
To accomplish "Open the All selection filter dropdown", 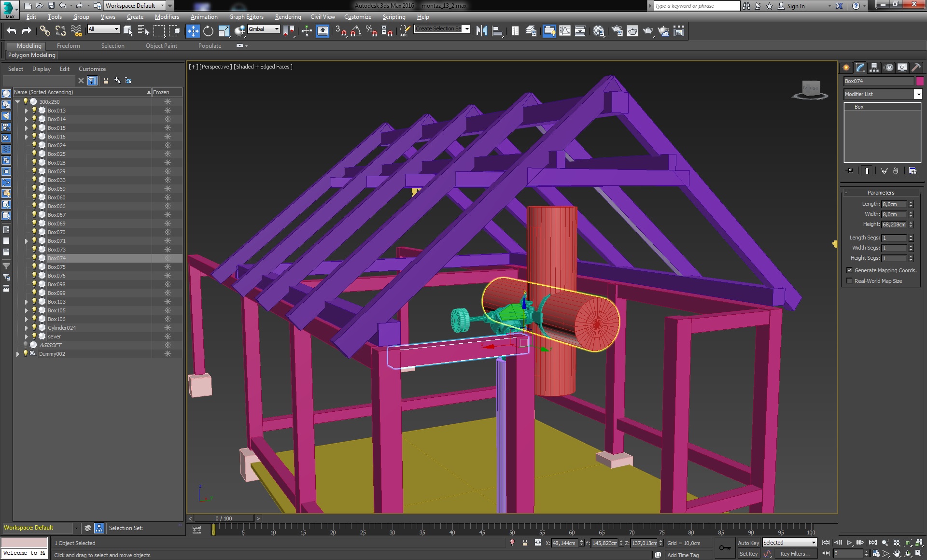I will pos(103,29).
